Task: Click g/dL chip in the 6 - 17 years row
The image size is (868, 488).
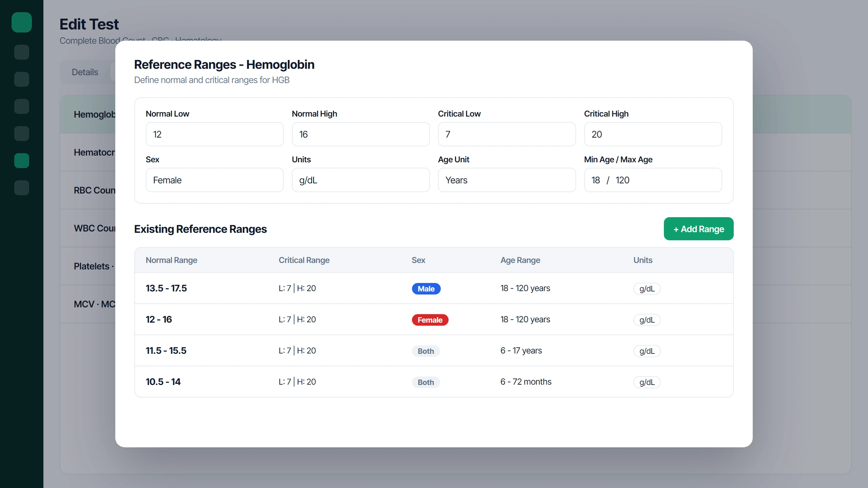Action: pyautogui.click(x=647, y=351)
